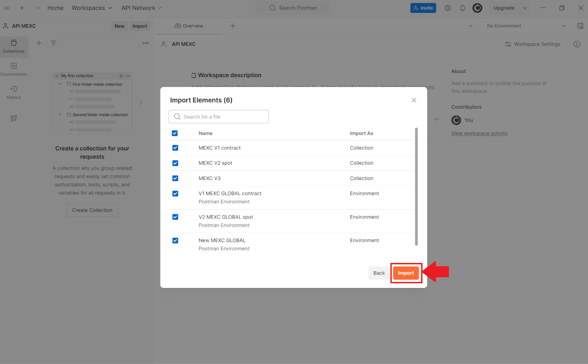Go forward with the right arrow icon
This screenshot has width=588, height=364.
click(37, 8)
